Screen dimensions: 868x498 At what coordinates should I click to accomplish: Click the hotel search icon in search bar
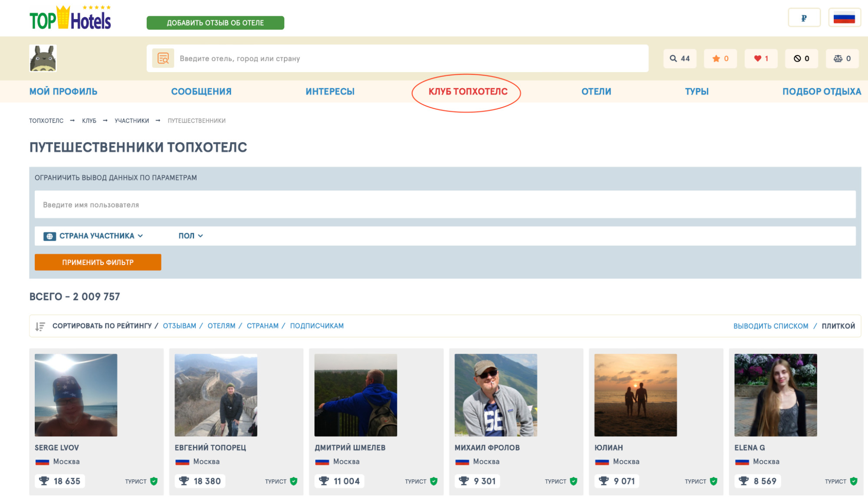(x=163, y=58)
